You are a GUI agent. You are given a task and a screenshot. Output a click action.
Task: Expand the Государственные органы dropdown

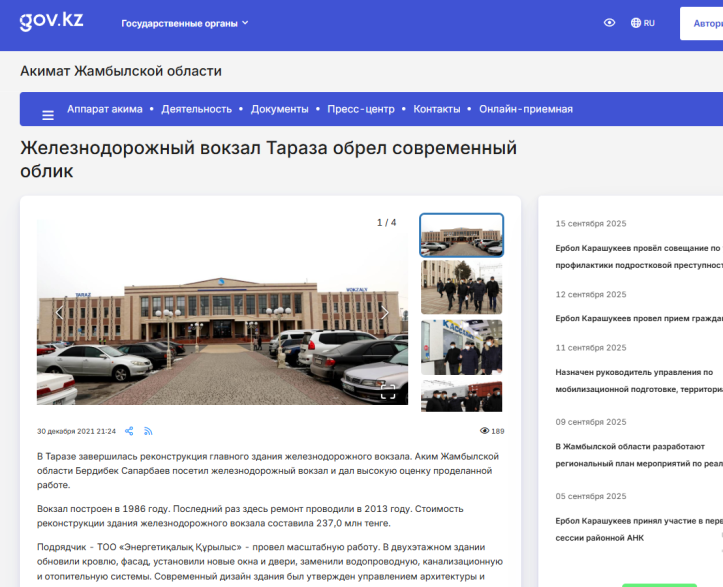184,23
